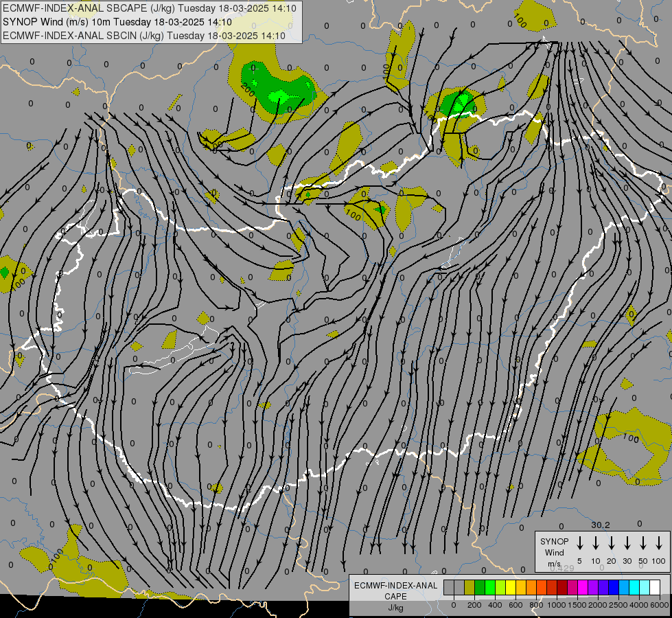Click the wind legend arrow above 50

[643, 543]
